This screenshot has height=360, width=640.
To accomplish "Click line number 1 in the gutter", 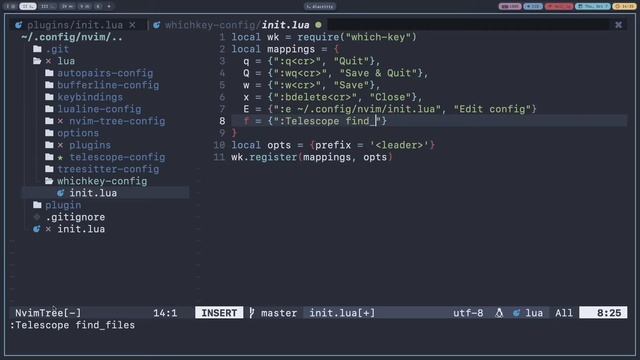I will 222,37.
